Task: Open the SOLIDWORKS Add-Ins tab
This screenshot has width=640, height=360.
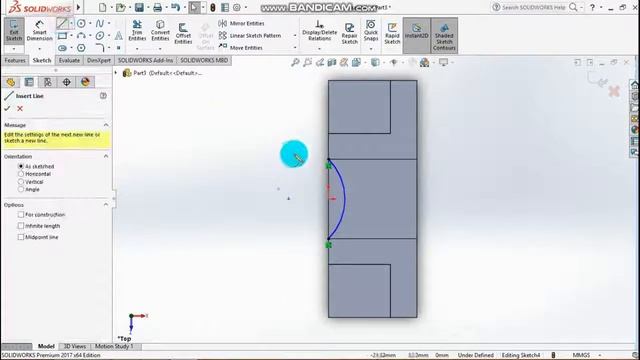Action: point(145,60)
